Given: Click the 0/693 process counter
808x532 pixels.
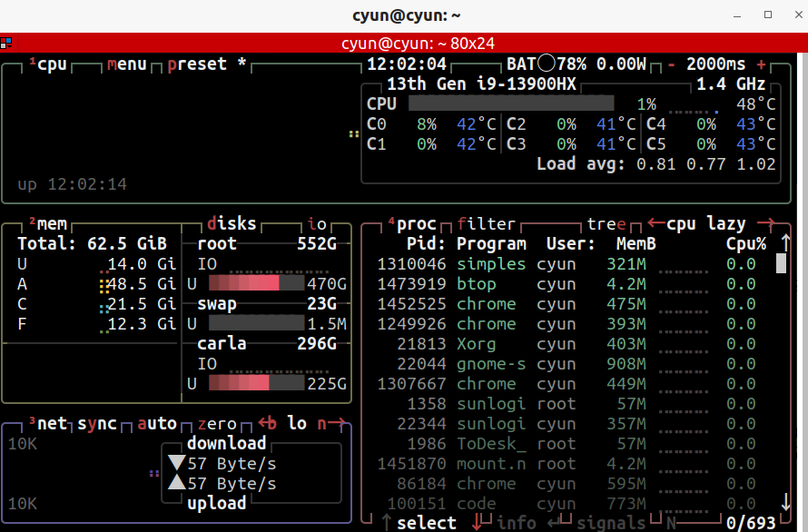Looking at the screenshot, I should coord(751,523).
